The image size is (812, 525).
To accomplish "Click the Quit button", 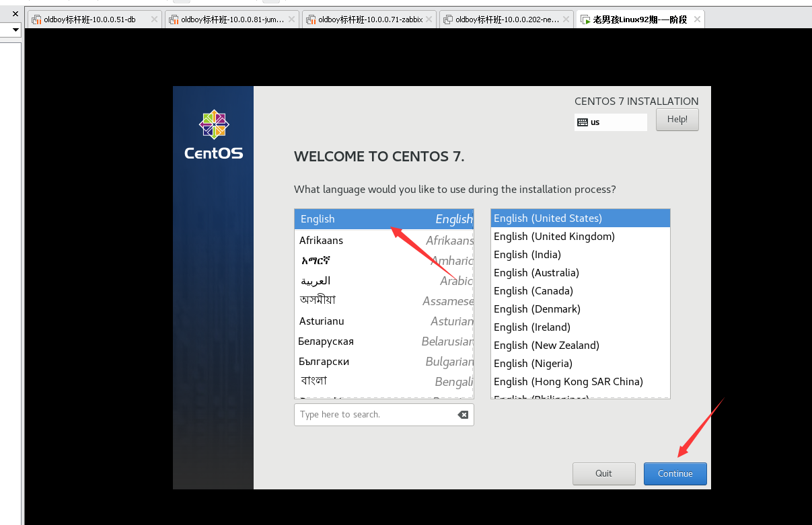I will click(603, 473).
